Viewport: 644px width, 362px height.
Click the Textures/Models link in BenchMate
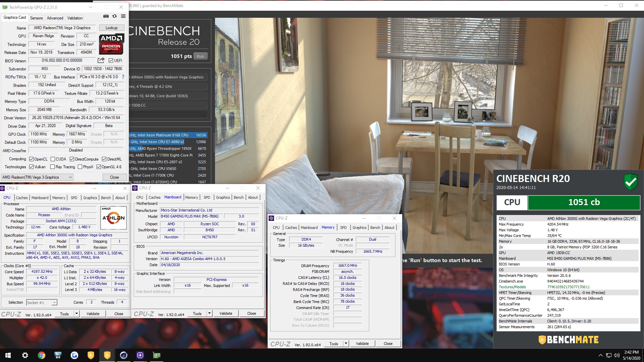click(512, 287)
